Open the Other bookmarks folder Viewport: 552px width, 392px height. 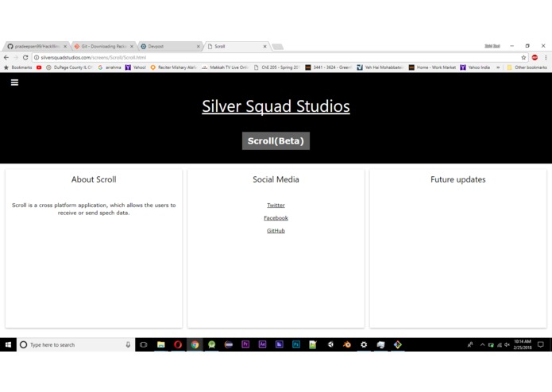527,67
